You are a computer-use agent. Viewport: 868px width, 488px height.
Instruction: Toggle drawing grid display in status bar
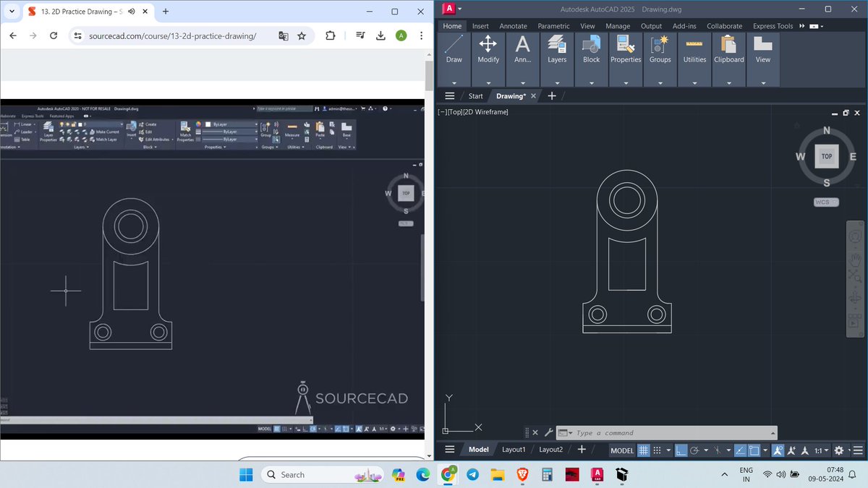tap(643, 450)
